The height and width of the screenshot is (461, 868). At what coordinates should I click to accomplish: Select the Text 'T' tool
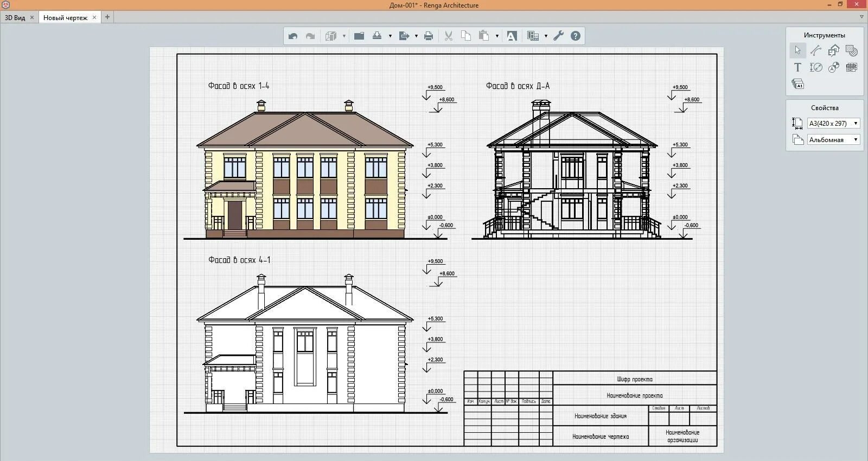pyautogui.click(x=797, y=67)
